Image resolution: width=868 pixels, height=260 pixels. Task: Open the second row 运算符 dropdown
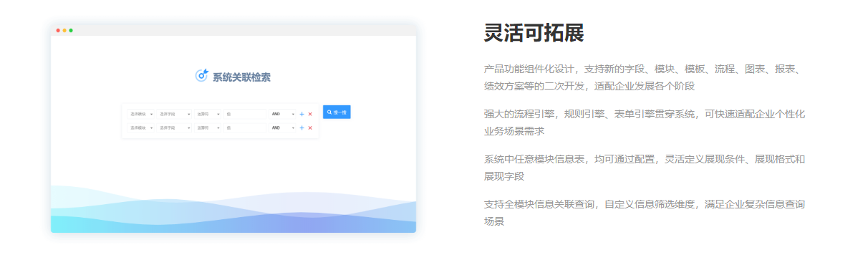[208, 127]
